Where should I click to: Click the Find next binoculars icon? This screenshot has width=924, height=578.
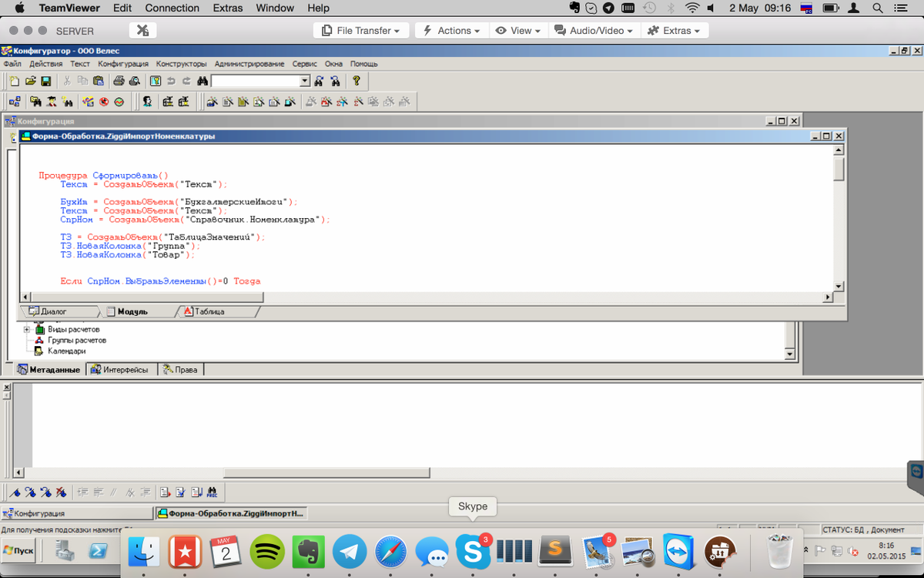point(319,81)
